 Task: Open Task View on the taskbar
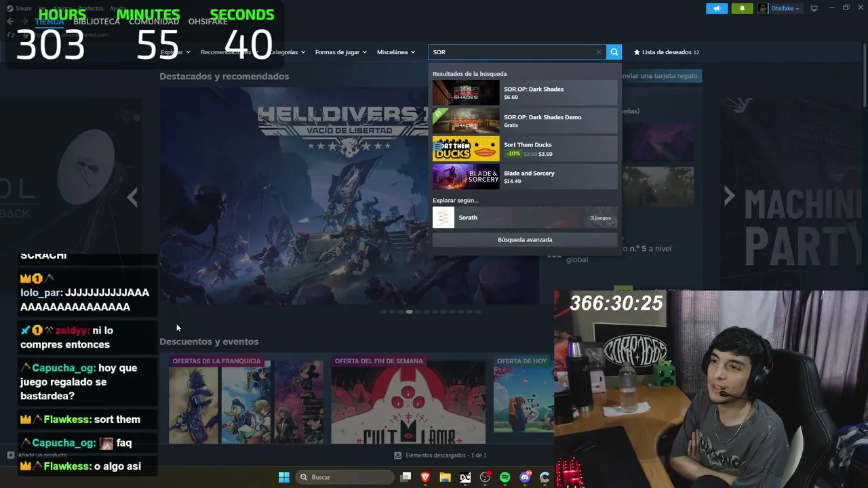coord(406,477)
